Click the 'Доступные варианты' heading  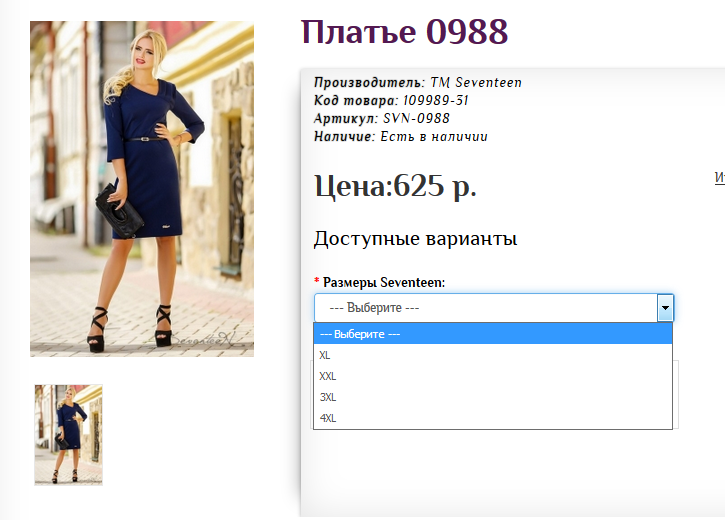(x=416, y=239)
